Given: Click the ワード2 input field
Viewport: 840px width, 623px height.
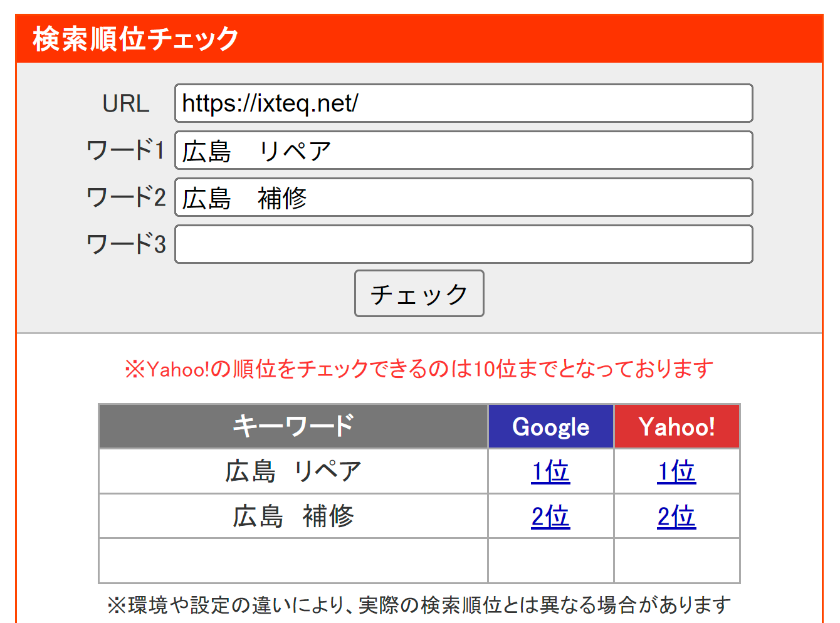Looking at the screenshot, I should point(463,197).
